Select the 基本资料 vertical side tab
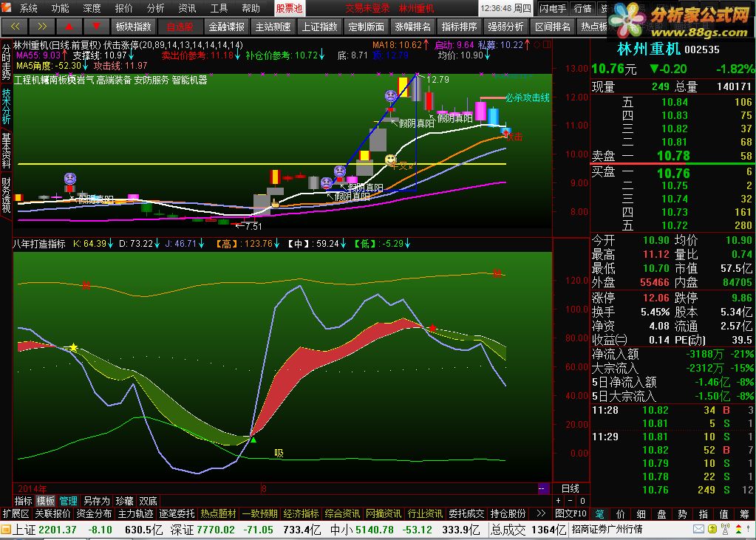The height and width of the screenshot is (540, 756). tap(6, 151)
